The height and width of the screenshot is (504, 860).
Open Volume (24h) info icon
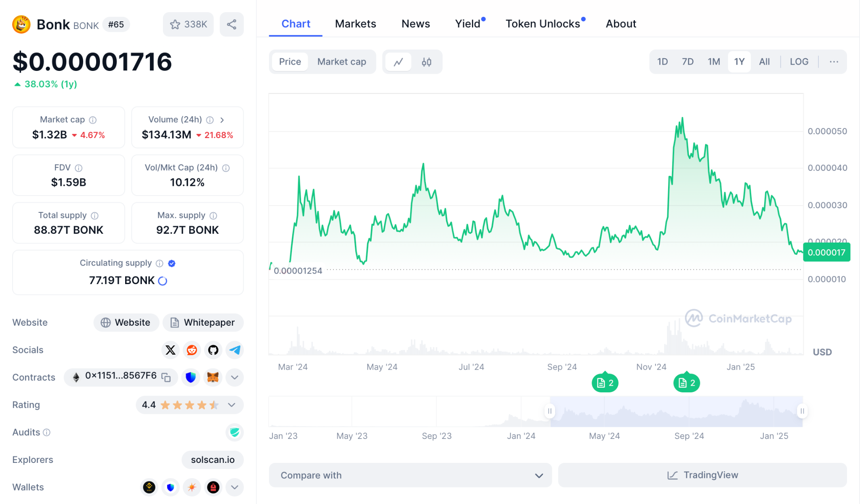(x=210, y=120)
